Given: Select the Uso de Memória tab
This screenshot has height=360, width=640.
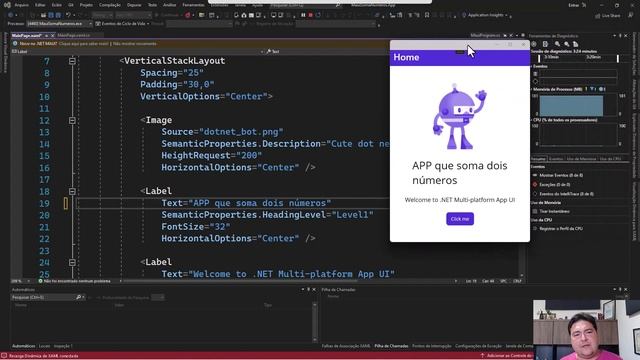Looking at the screenshot, I should (x=581, y=159).
